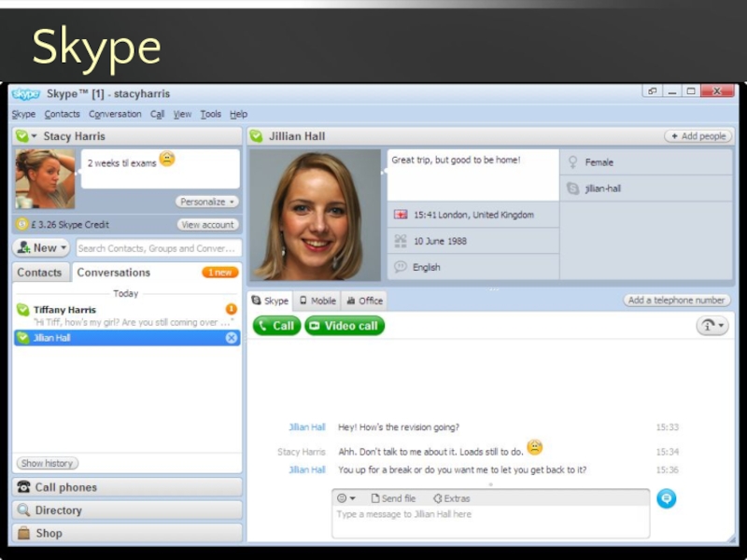The width and height of the screenshot is (747, 560).
Task: Click the Search Contacts input field
Action: click(157, 248)
